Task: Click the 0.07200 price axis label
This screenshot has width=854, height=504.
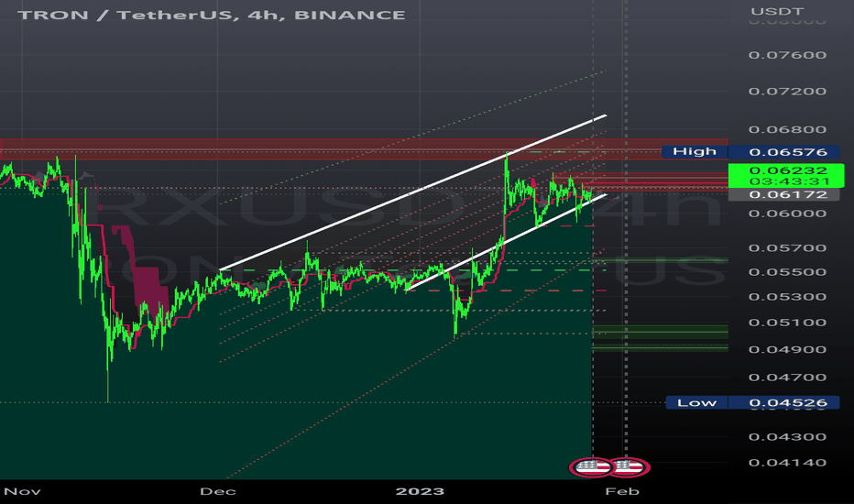Action: click(x=787, y=92)
